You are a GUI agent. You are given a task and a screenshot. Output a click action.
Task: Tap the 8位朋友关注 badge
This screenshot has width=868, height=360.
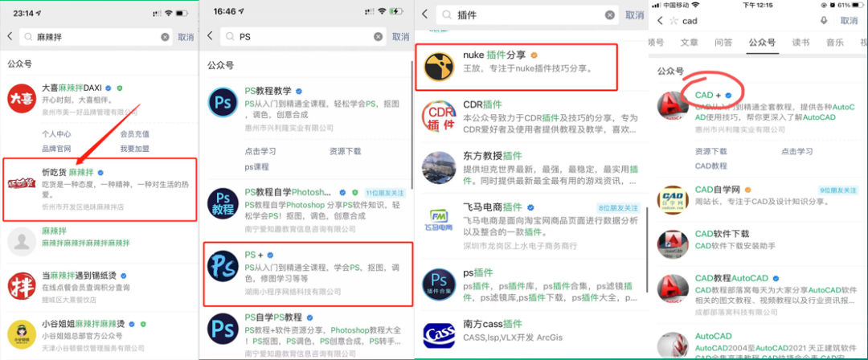pyautogui.click(x=618, y=207)
